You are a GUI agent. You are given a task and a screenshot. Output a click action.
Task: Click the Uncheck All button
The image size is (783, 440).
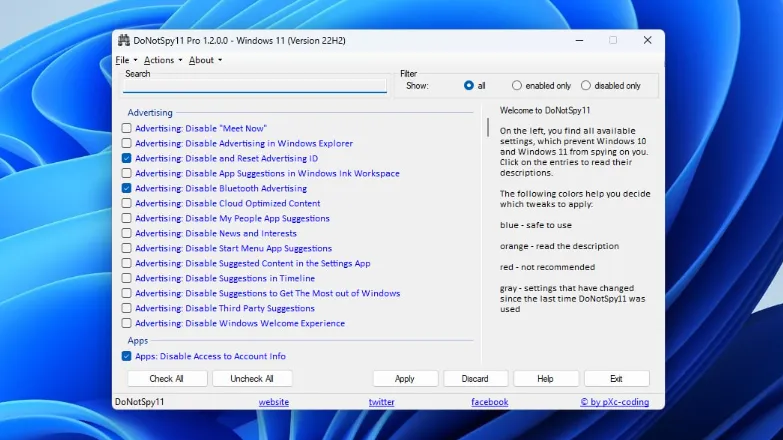pyautogui.click(x=252, y=379)
